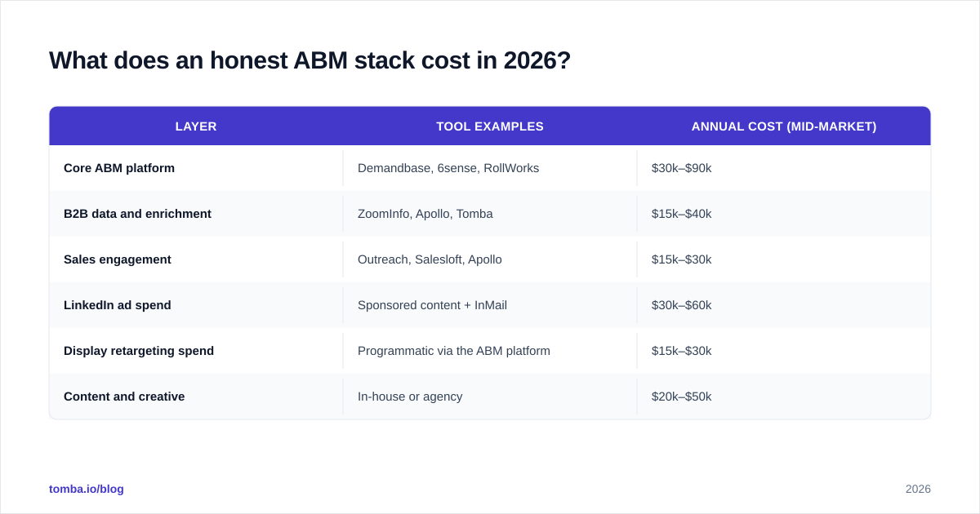The width and height of the screenshot is (980, 514).
Task: Click the 'B2B data and enrichment' cell
Action: (196, 214)
